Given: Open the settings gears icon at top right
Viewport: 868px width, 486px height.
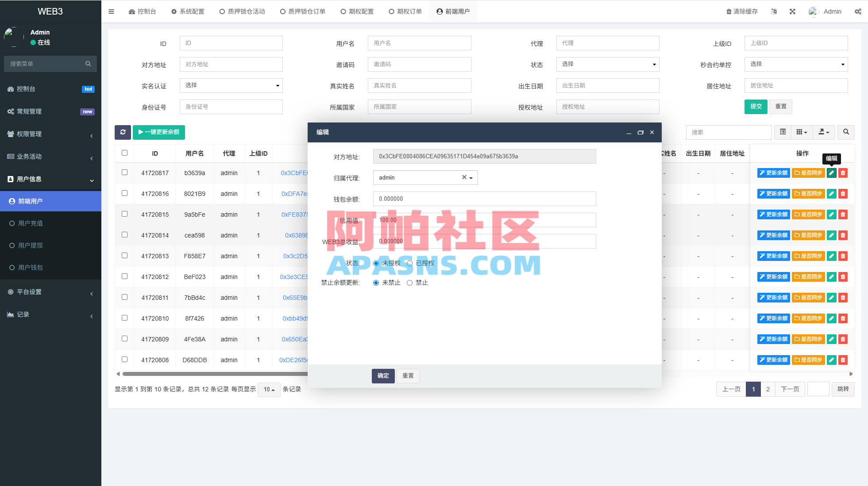Looking at the screenshot, I should (x=858, y=11).
